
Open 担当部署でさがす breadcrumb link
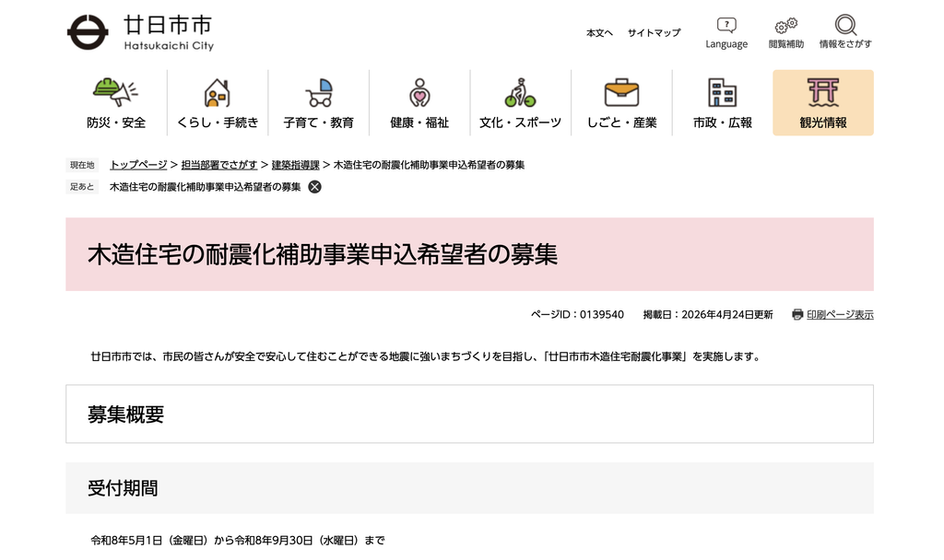coord(219,165)
